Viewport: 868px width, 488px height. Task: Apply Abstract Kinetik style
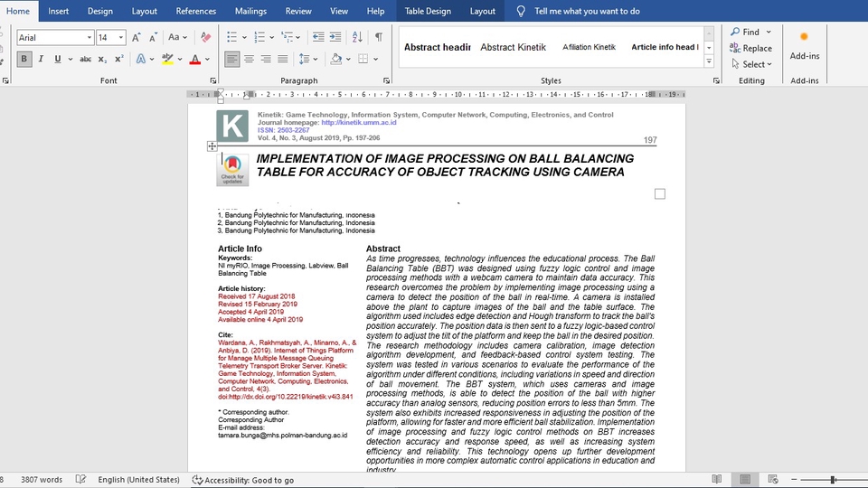(x=514, y=47)
